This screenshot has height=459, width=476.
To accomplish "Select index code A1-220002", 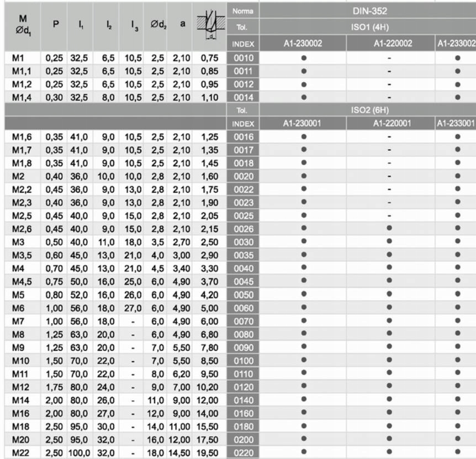I will point(393,44).
